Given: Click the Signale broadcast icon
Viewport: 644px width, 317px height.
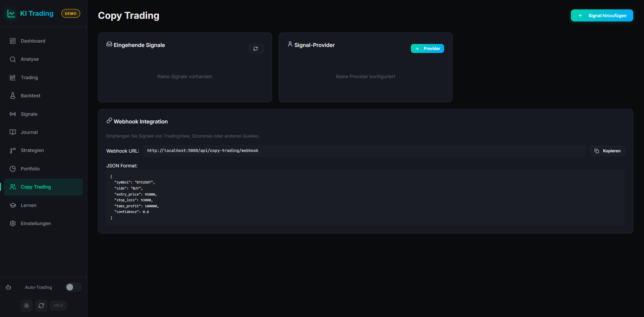Looking at the screenshot, I should pyautogui.click(x=13, y=114).
